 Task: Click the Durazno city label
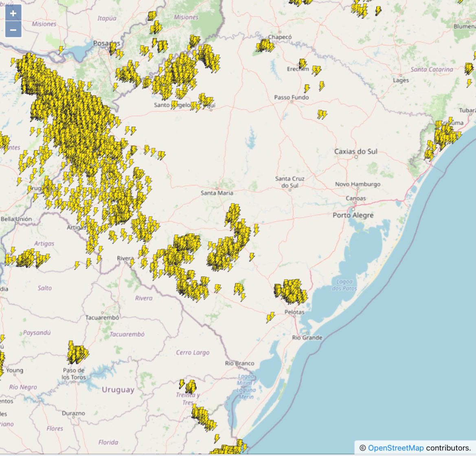pos(73,413)
